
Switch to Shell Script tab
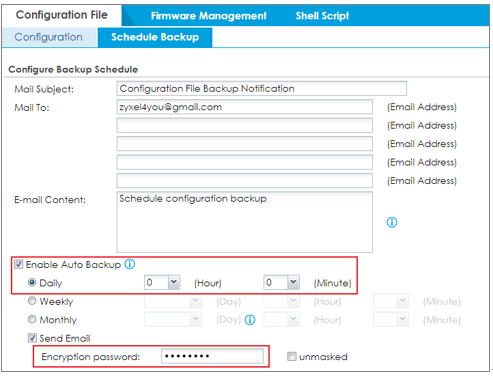[x=322, y=16]
